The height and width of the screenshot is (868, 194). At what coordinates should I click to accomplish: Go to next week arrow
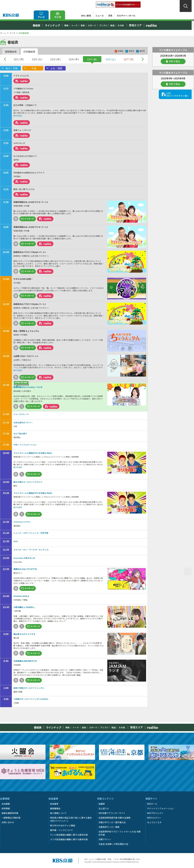click(x=143, y=59)
